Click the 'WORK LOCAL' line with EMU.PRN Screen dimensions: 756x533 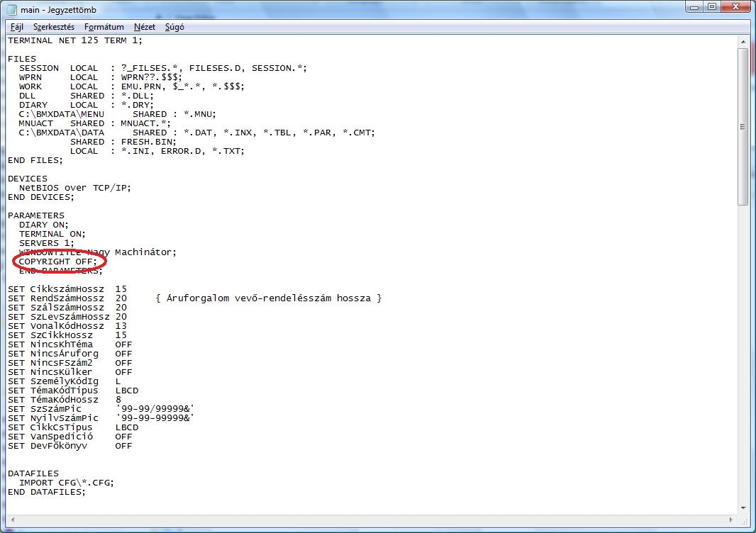(x=132, y=86)
